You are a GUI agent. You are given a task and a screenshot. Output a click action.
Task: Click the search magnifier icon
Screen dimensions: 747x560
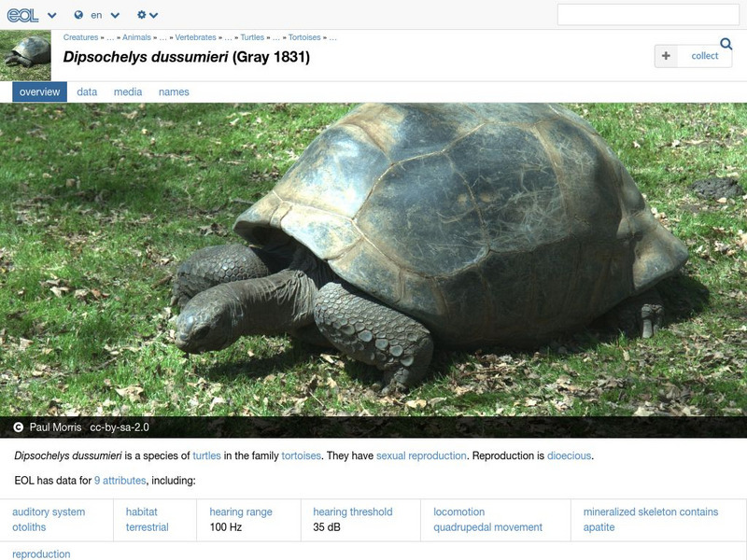pos(725,43)
